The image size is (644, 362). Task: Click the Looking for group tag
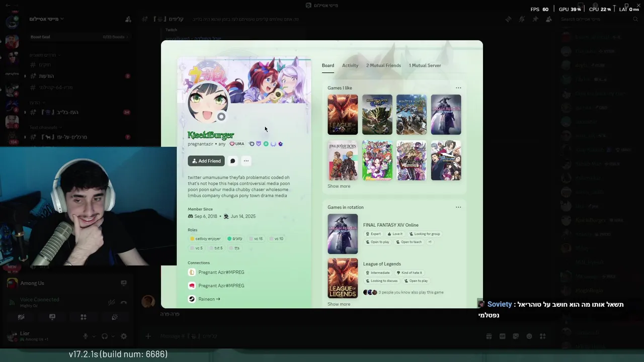coord(424,234)
